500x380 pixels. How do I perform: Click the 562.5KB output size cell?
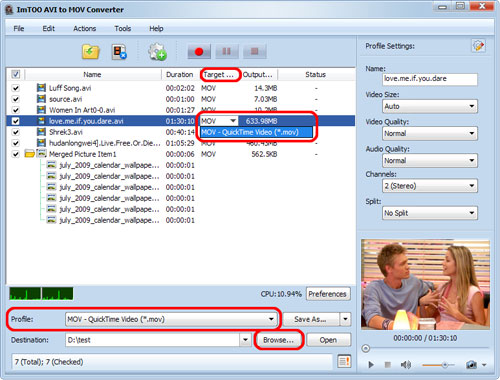click(264, 154)
